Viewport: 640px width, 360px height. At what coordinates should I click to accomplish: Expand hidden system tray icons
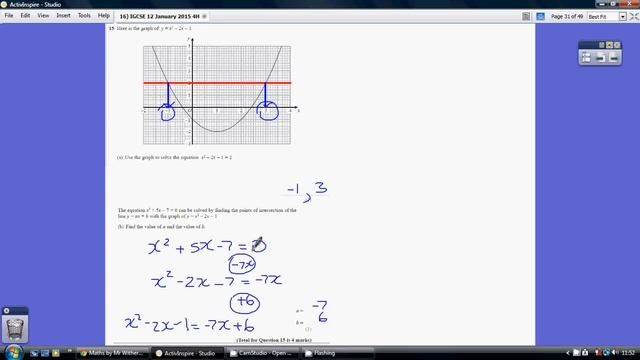pyautogui.click(x=567, y=353)
